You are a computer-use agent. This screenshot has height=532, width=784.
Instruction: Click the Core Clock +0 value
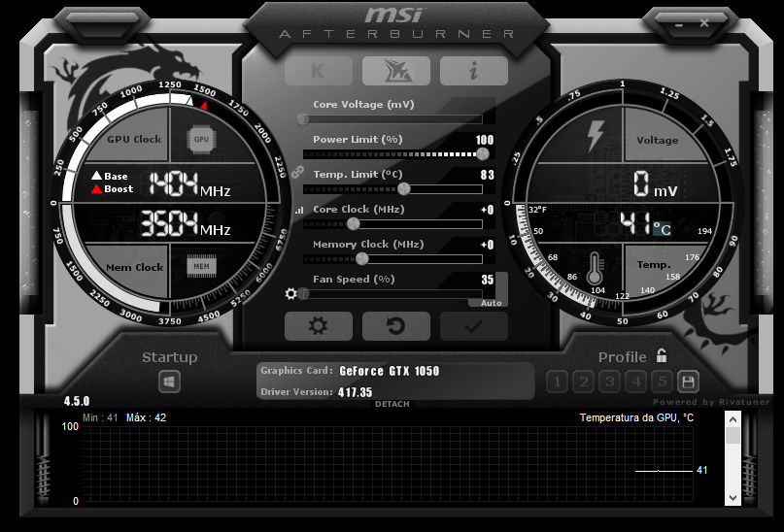pyautogui.click(x=487, y=210)
